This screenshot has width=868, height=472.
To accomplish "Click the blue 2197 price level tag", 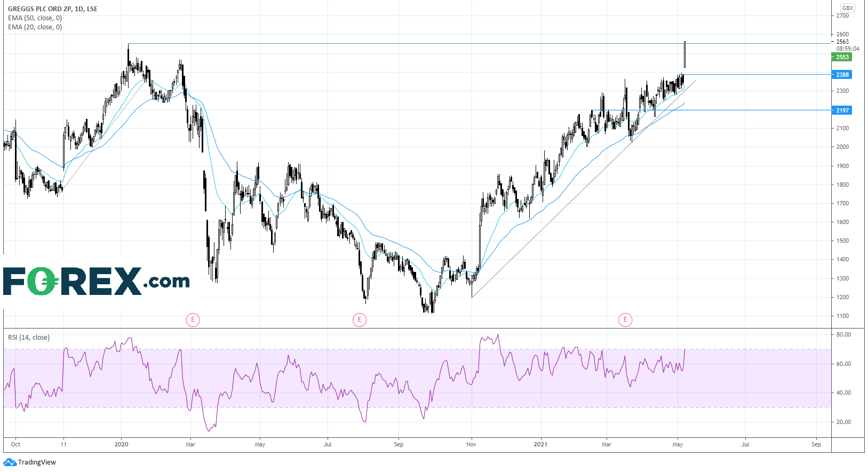I will pyautogui.click(x=842, y=110).
